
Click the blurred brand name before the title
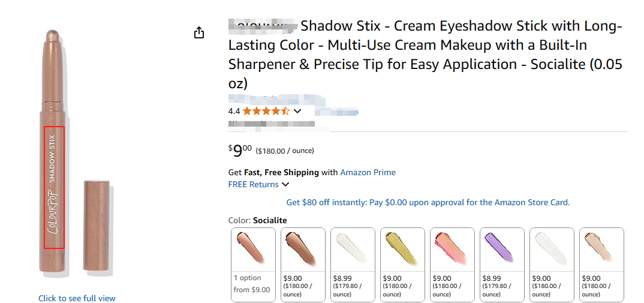click(263, 26)
